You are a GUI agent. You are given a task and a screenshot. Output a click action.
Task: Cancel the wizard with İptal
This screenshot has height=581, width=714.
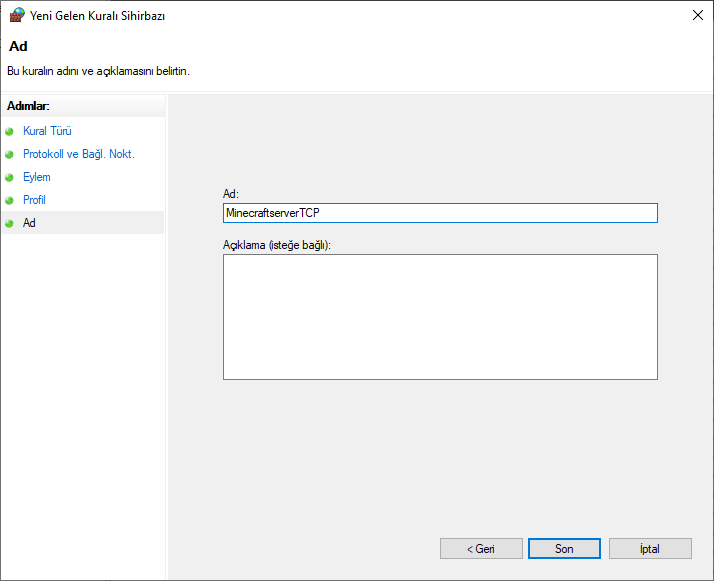[x=650, y=548]
